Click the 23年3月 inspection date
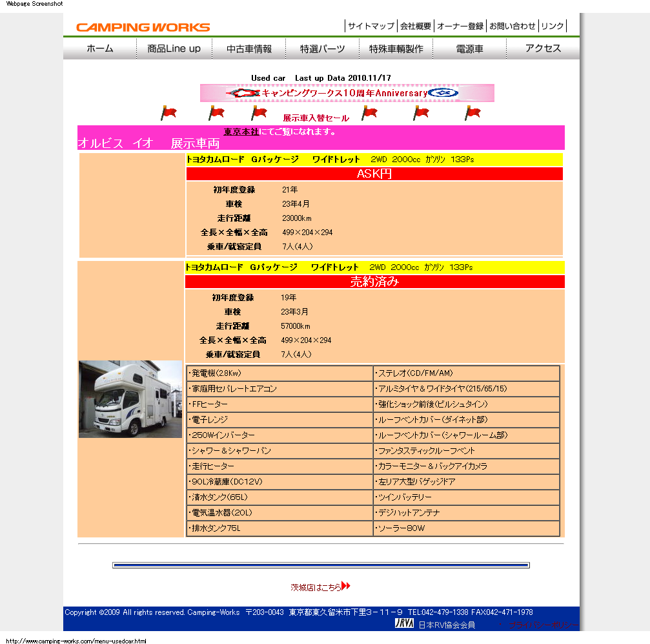The image size is (650, 644). pos(294,311)
